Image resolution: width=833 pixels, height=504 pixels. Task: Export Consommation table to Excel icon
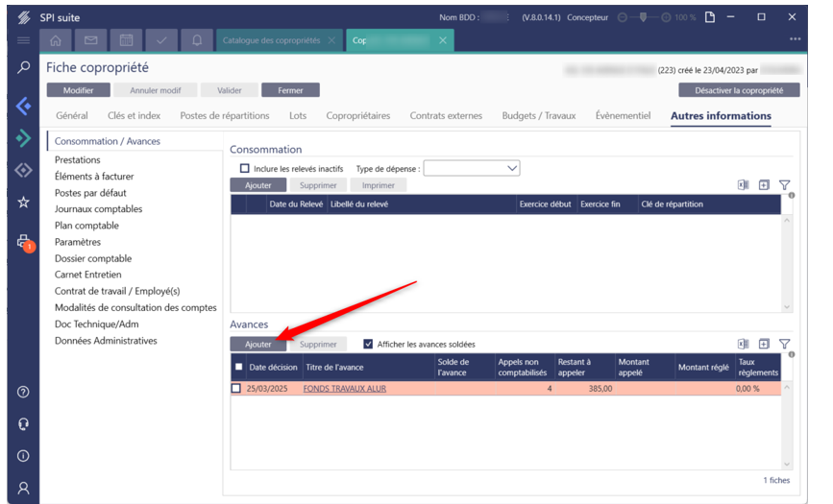(743, 185)
